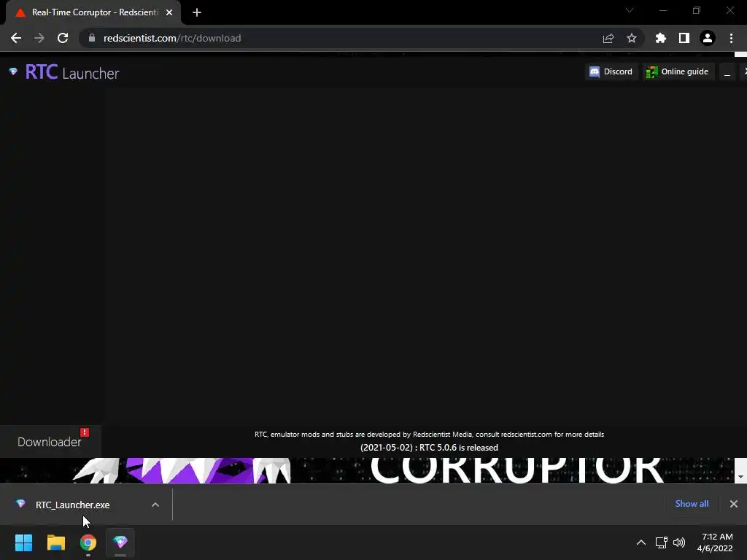Minimize the RTC Launcher overlay window

tap(727, 72)
